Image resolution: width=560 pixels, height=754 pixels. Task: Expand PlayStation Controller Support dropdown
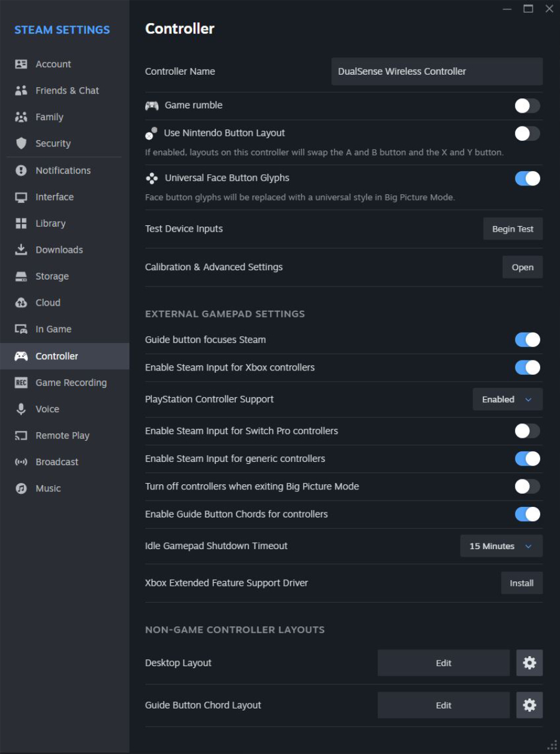pyautogui.click(x=507, y=400)
